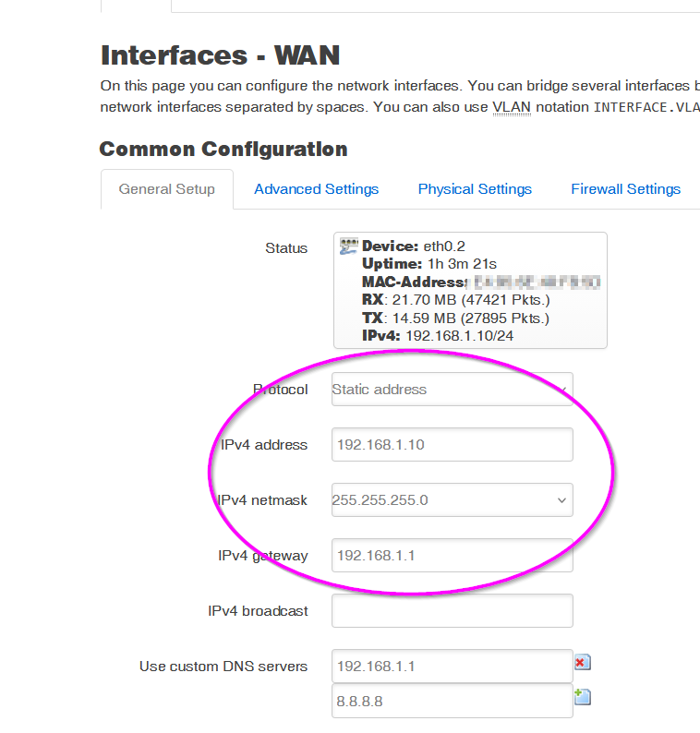Add another custom DNS server entry
Image resolution: width=700 pixels, height=733 pixels.
pos(582,697)
